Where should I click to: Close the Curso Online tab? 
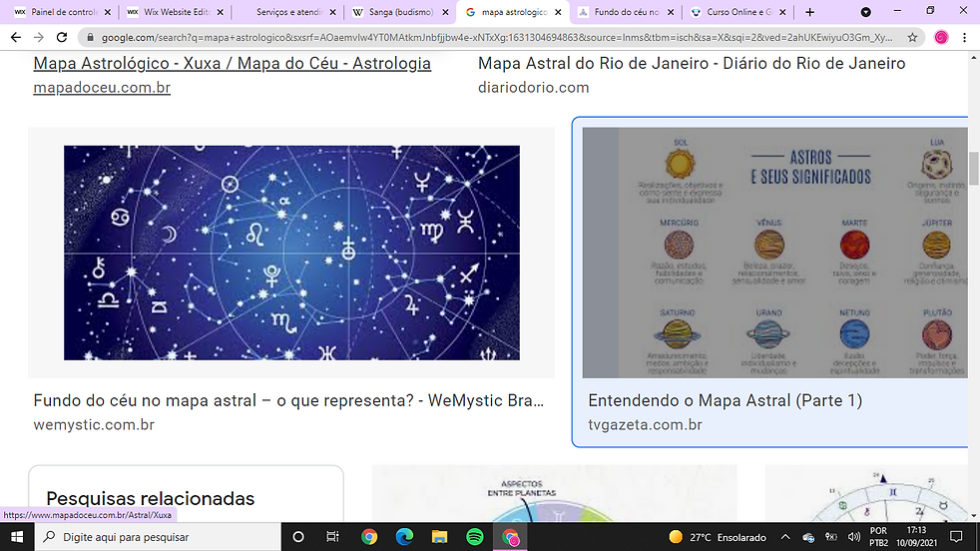782,12
